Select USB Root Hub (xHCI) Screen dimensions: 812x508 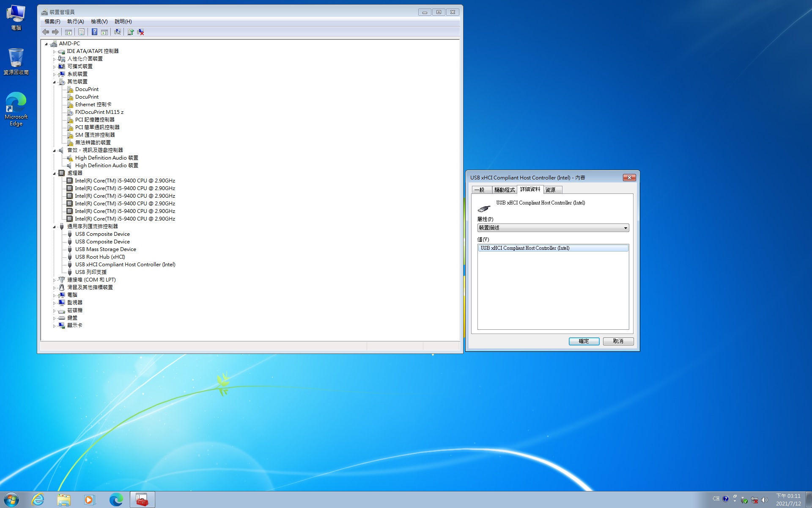click(x=100, y=257)
